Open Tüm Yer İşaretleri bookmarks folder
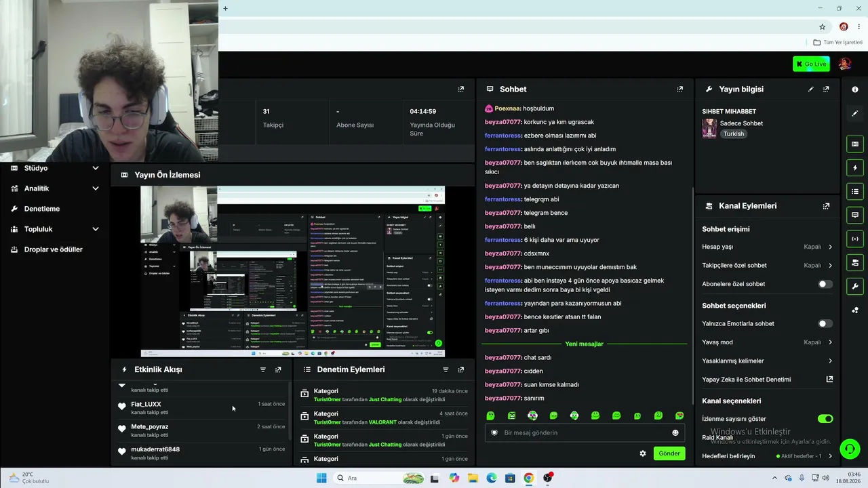This screenshot has width=868, height=488. pos(837,42)
